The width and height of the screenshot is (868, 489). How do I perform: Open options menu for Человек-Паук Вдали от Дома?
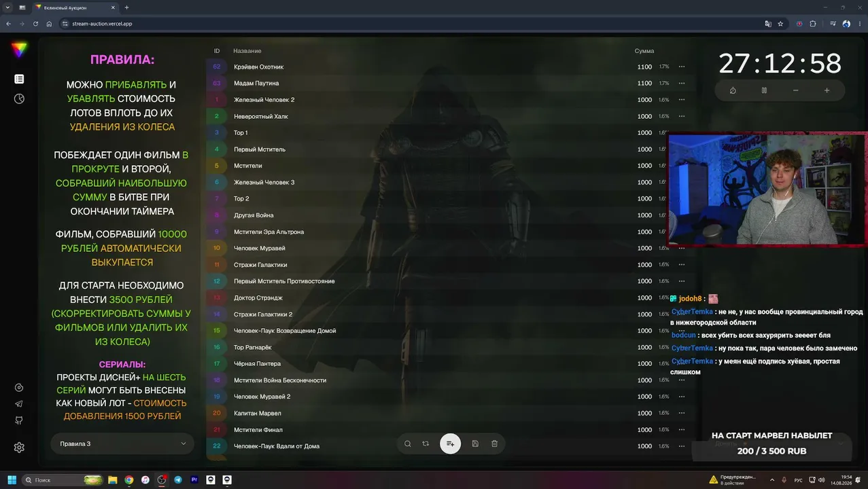(682, 446)
